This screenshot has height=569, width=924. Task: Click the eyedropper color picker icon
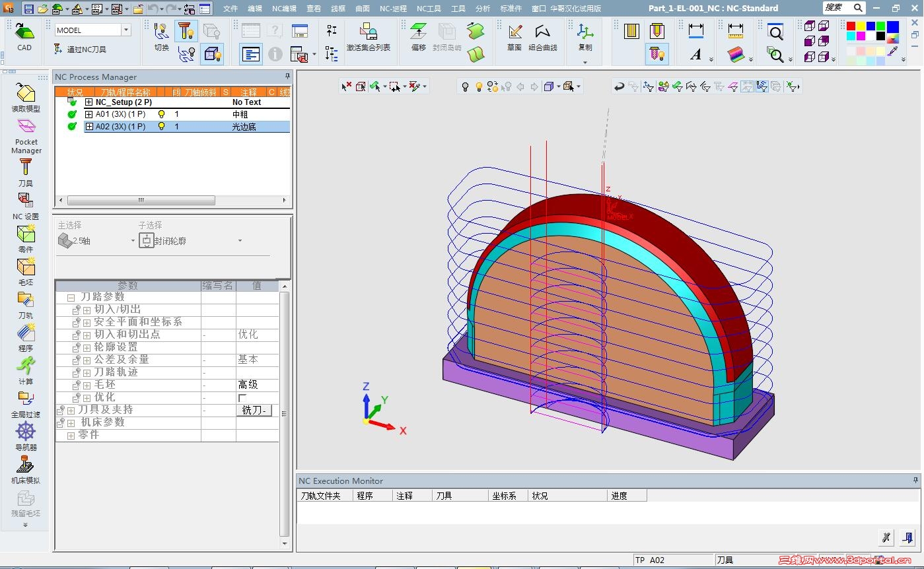coord(893,51)
